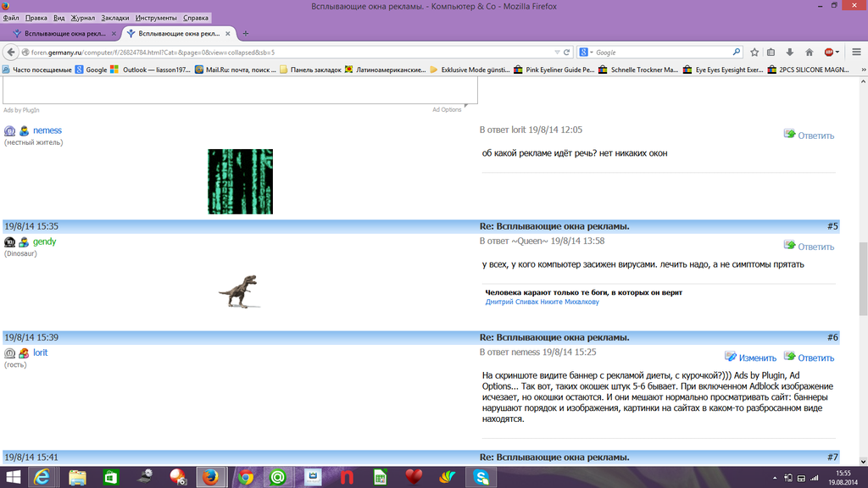The height and width of the screenshot is (488, 868).
Task: Click the Adblock Plus ABP icon
Action: pos(829,52)
